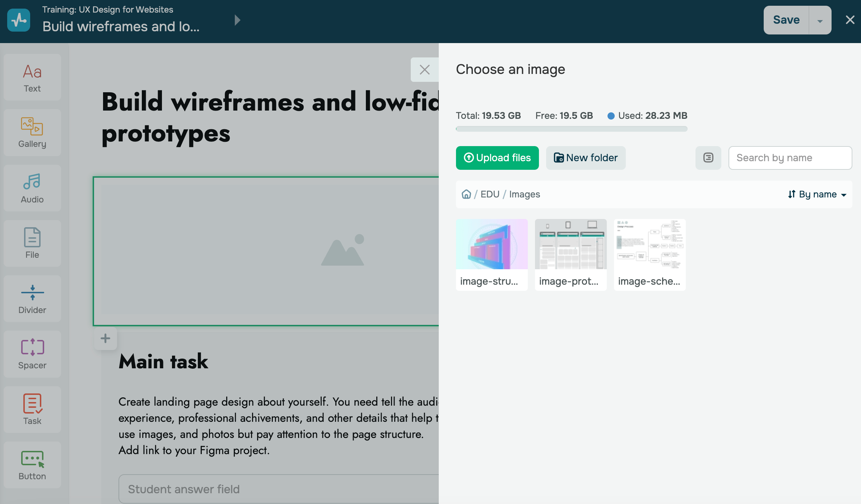Screen dimensions: 861x504
Task: Insert a Button block
Action: [32, 465]
